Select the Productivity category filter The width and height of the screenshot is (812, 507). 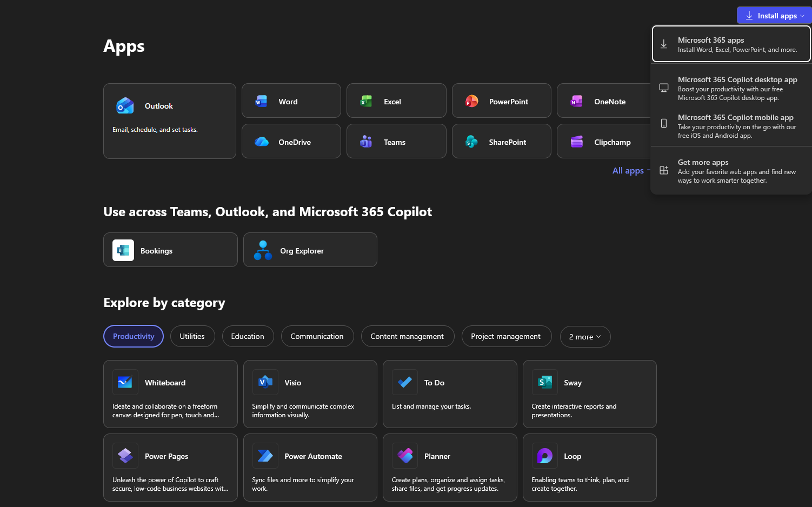tap(134, 336)
